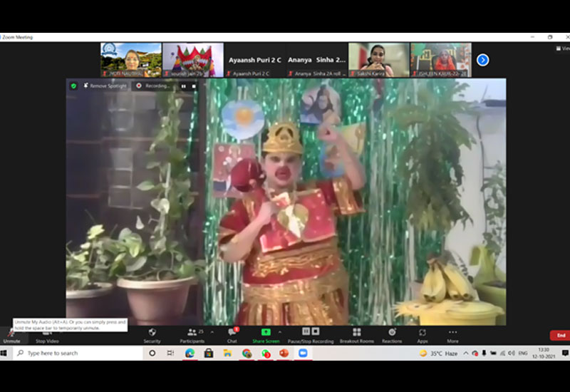Screen dimensions: 570x392
Task: Open the View layout menu
Action: tap(563, 48)
